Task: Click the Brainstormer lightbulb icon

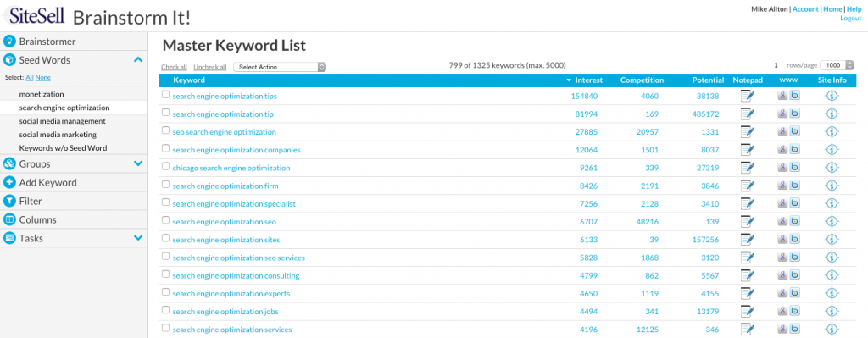Action: pos(8,42)
